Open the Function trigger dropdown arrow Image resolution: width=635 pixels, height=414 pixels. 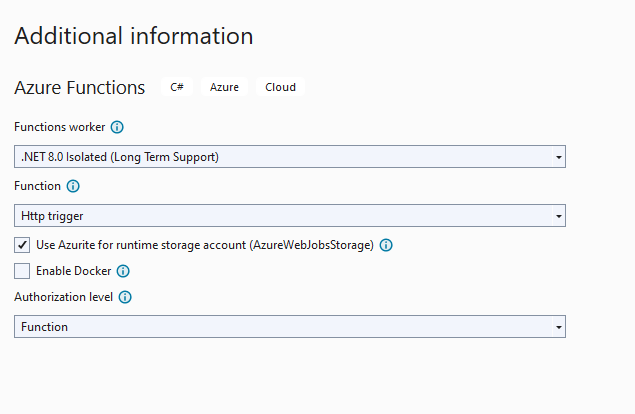coord(558,216)
